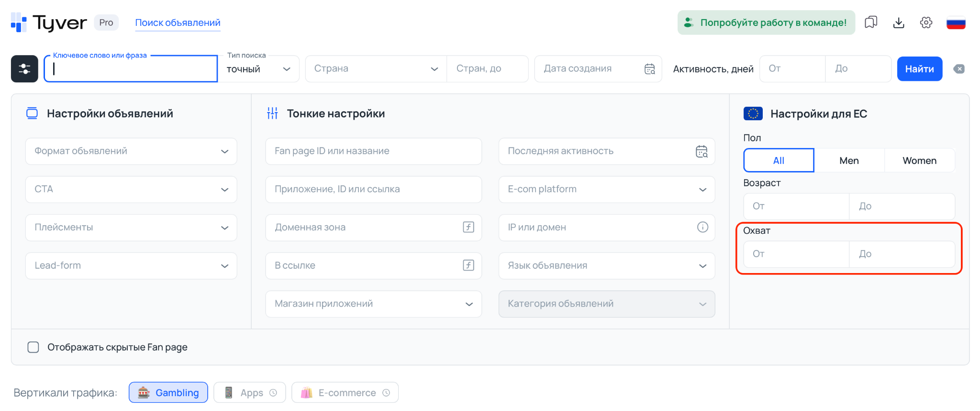This screenshot has height=411, width=980.
Task: Select the Gambling traffic vertical
Action: point(168,393)
